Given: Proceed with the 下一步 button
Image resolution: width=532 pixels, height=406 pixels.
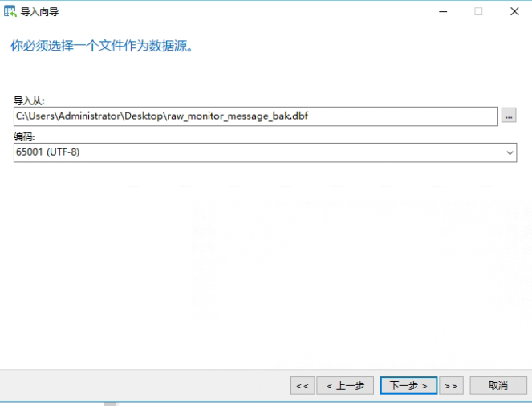Looking at the screenshot, I should pos(408,386).
